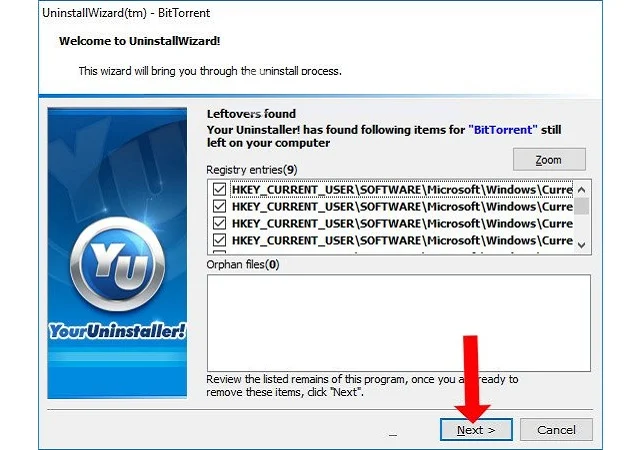Click the "Registry entries(9)" label
Image resolution: width=640 pixels, height=450 pixels.
(251, 170)
